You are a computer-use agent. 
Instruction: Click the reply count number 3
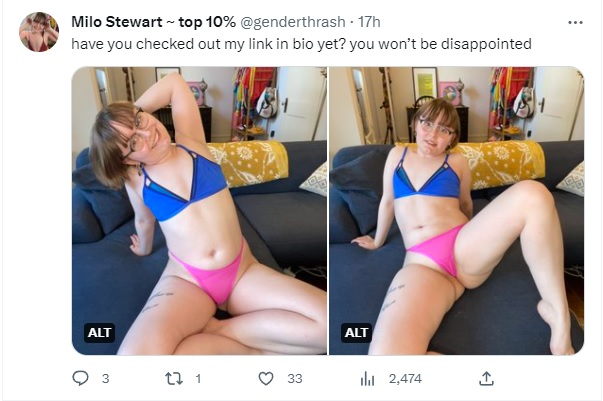point(105,379)
